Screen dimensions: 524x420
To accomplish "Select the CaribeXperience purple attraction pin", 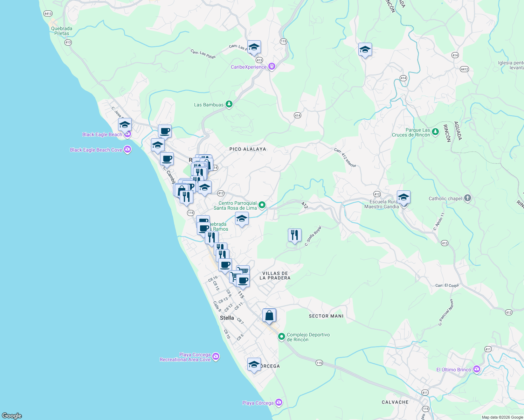I will [x=271, y=66].
